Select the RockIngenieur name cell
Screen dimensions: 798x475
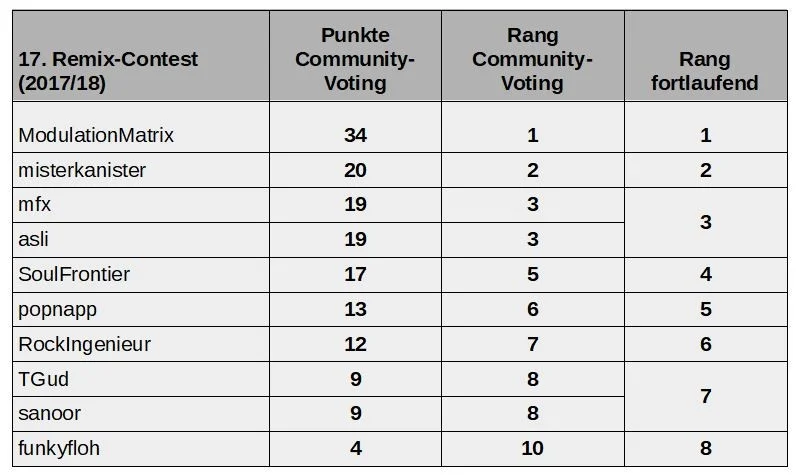click(x=141, y=344)
